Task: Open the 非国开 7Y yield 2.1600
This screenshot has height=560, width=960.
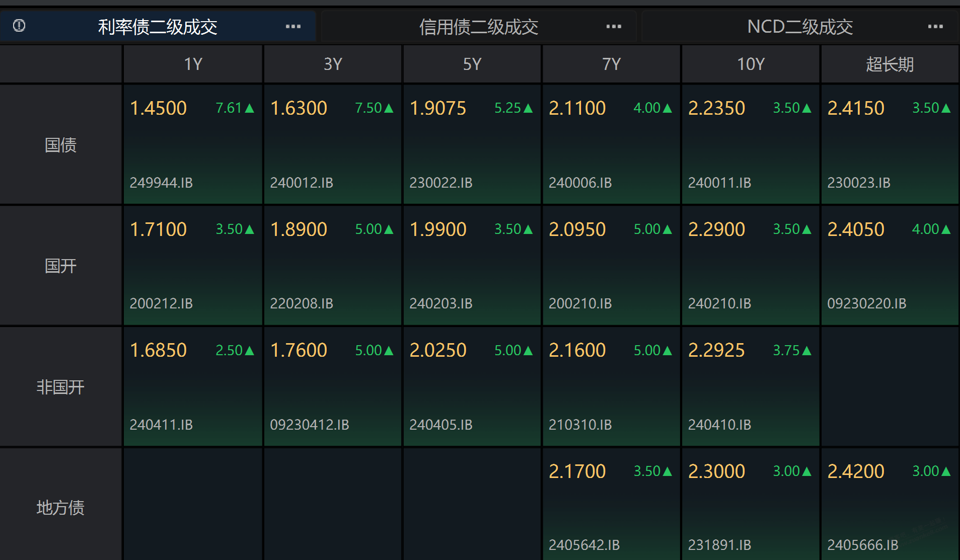Action: (x=577, y=350)
